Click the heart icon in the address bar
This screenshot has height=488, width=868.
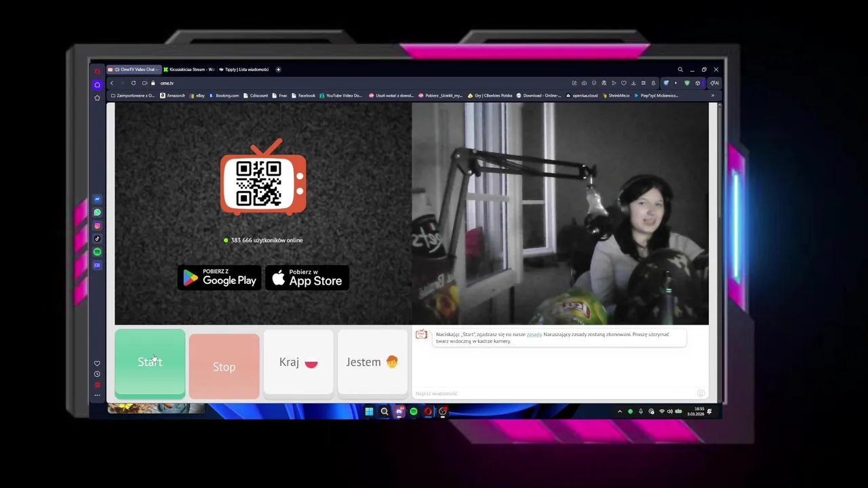(x=624, y=83)
